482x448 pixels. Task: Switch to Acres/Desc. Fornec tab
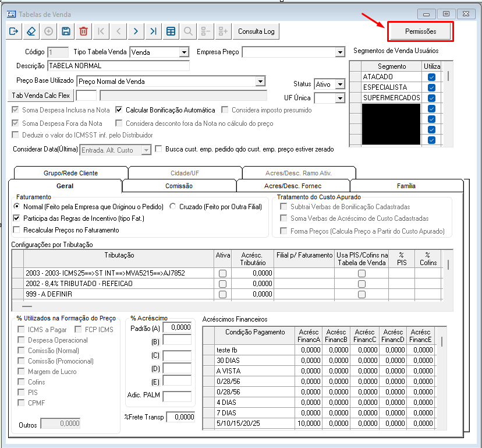[x=293, y=186]
